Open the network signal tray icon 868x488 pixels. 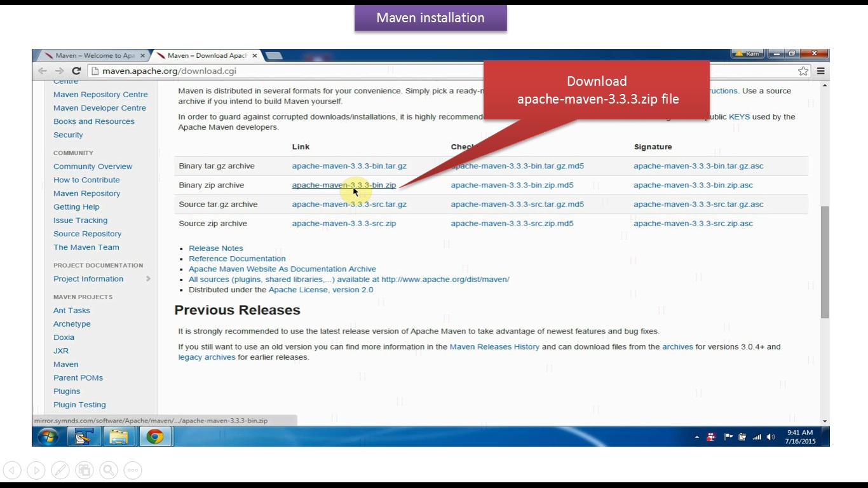(x=757, y=437)
